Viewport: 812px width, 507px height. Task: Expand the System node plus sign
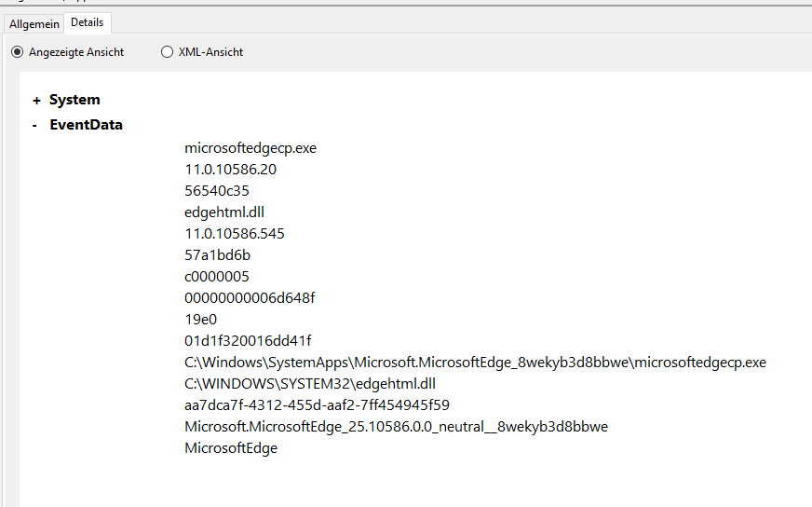pyautogui.click(x=36, y=101)
